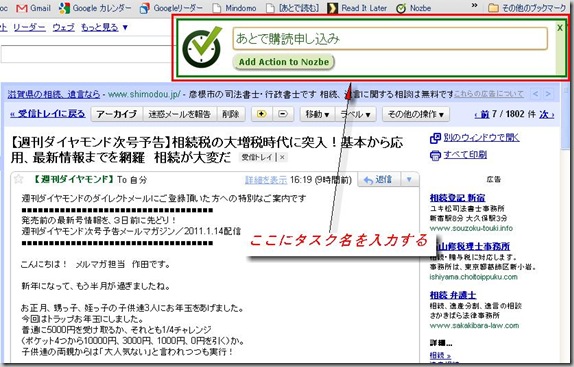Return via 受信トレイに戻る link
Viewport: 574px width, 367px height.
click(x=48, y=114)
